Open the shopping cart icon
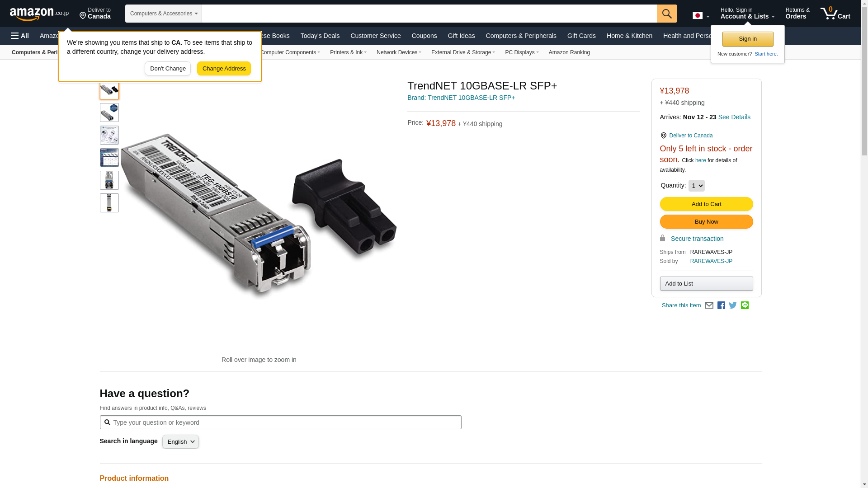 click(835, 14)
